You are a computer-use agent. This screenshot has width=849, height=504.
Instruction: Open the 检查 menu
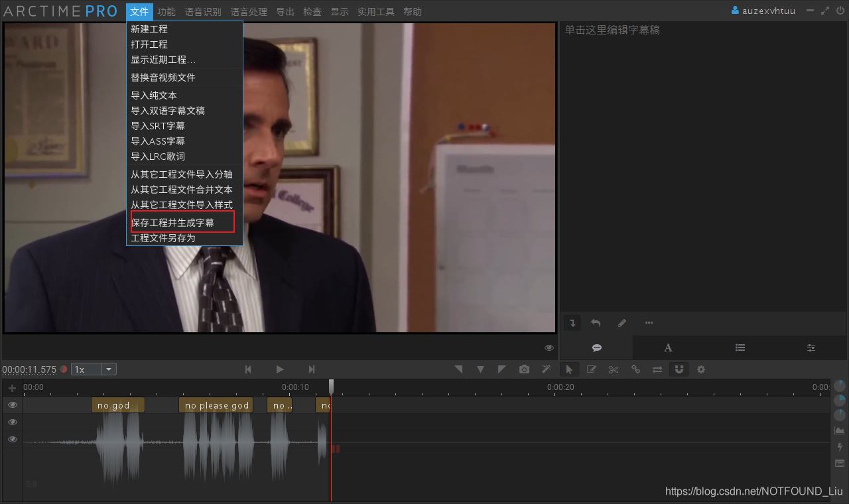[312, 12]
